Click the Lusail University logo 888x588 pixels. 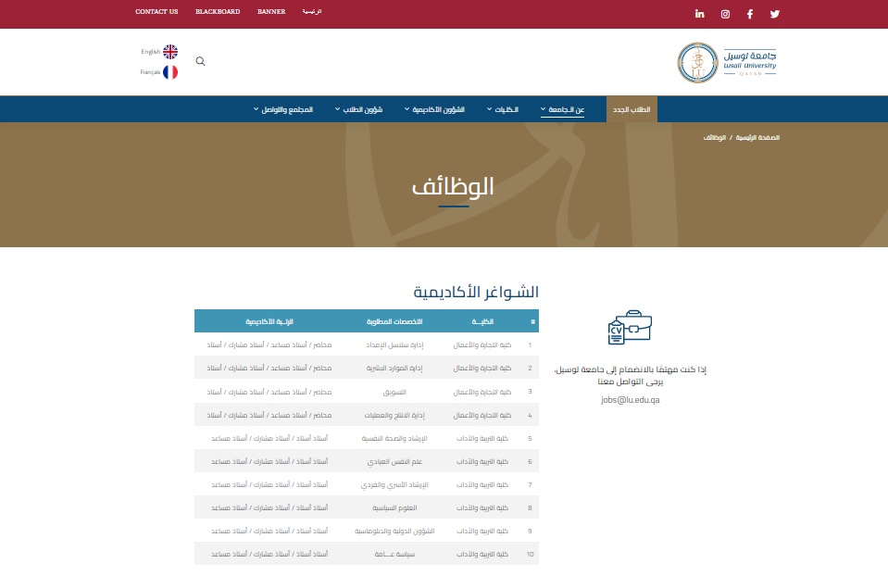point(727,62)
